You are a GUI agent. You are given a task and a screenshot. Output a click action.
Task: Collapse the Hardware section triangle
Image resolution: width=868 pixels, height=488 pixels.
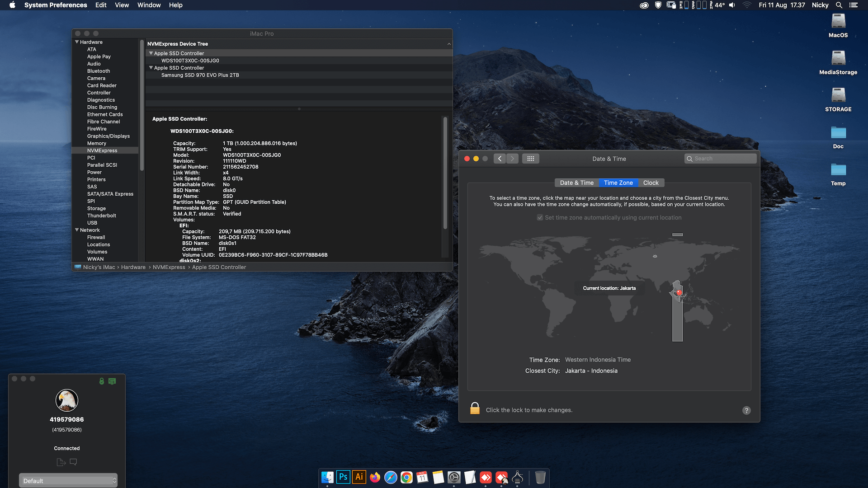point(77,42)
